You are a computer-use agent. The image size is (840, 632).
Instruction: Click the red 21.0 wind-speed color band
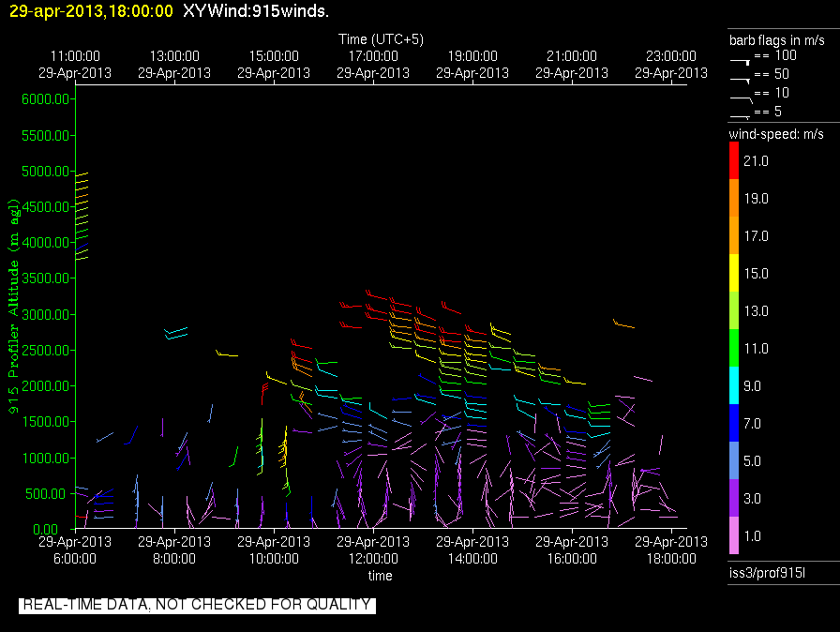[734, 160]
